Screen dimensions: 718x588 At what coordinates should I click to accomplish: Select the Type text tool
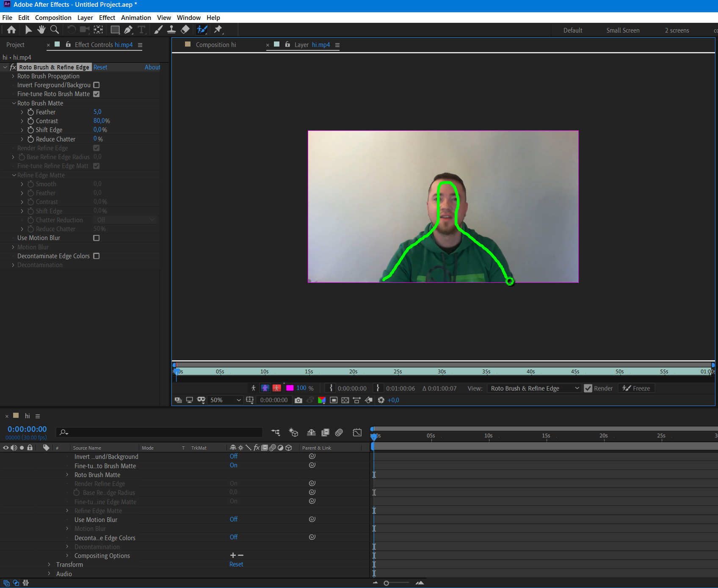(141, 30)
